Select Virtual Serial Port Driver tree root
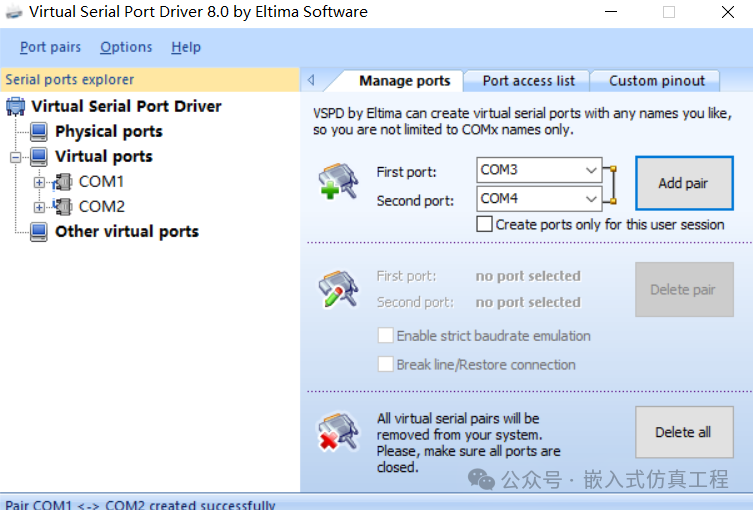Image resolution: width=753 pixels, height=510 pixels. point(126,106)
